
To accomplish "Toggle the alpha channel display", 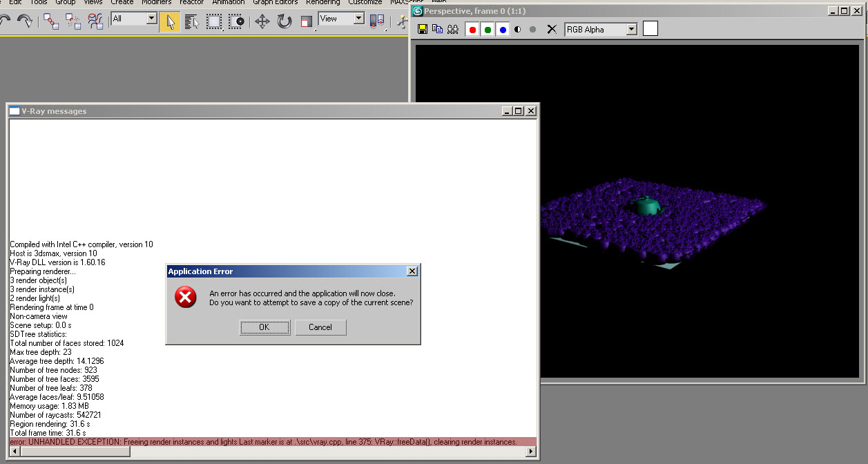I will 518,30.
